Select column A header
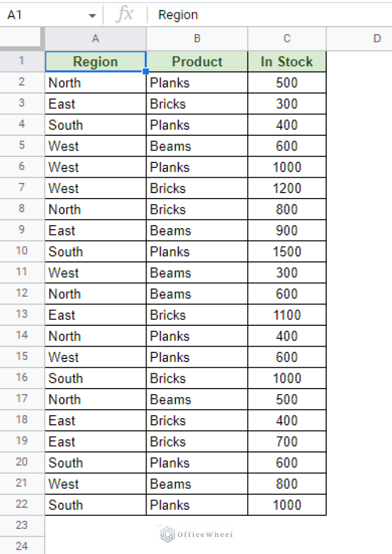Viewport: 392px width, 554px height. (95, 39)
